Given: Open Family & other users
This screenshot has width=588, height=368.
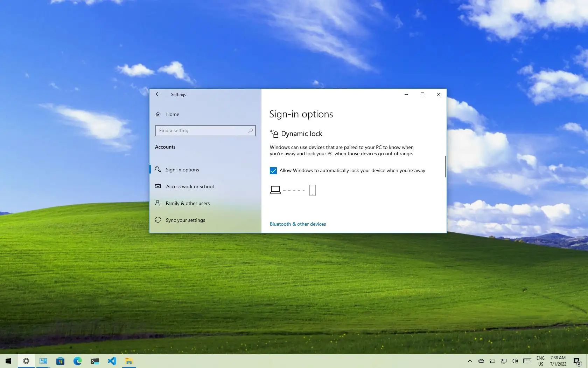Looking at the screenshot, I should (x=205, y=203).
